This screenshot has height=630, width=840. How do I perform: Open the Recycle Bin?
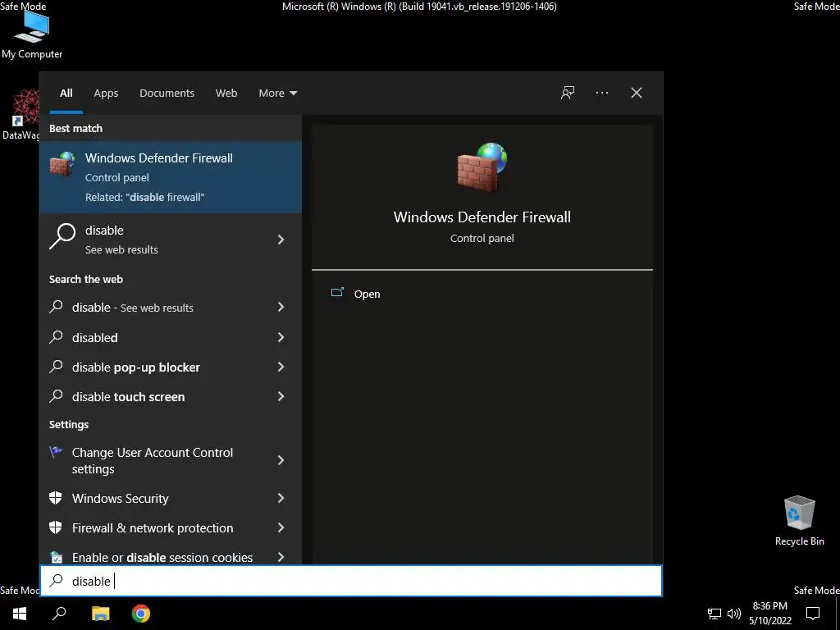click(799, 520)
